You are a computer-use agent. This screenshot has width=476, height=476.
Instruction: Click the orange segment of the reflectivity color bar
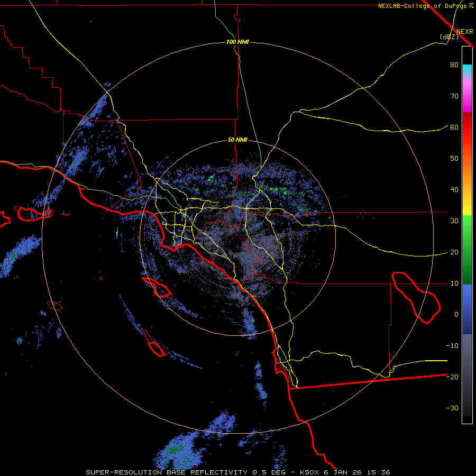point(467,176)
